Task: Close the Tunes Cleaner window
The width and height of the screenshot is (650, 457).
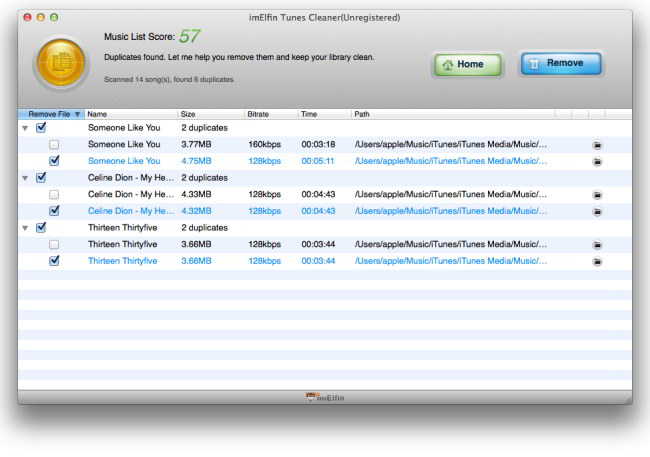Action: click(27, 17)
